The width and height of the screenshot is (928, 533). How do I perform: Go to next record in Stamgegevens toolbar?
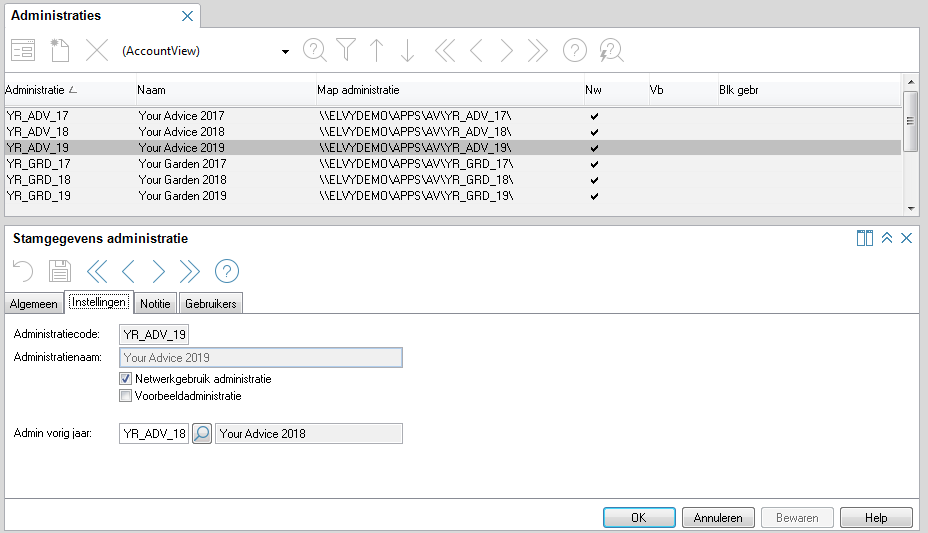(158, 271)
